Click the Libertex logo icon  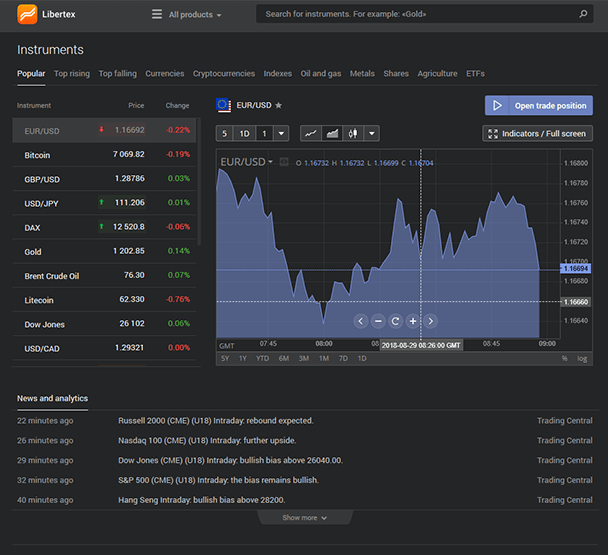coord(27,14)
